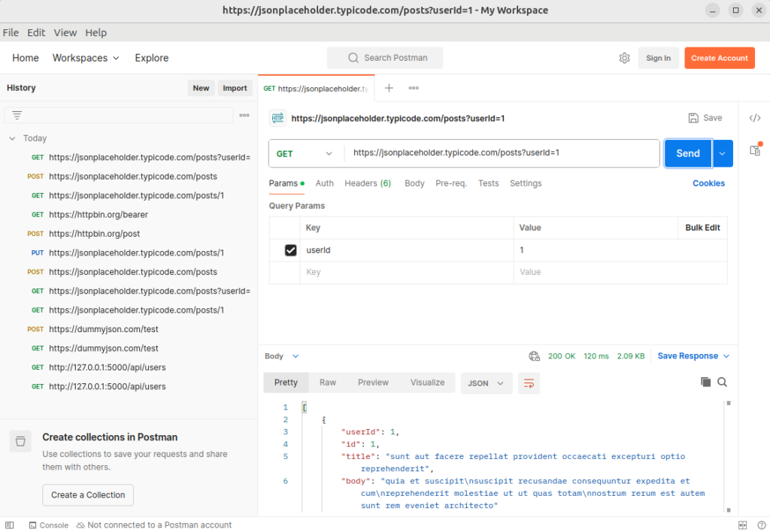
Task: Select the Raw response view
Action: [328, 382]
